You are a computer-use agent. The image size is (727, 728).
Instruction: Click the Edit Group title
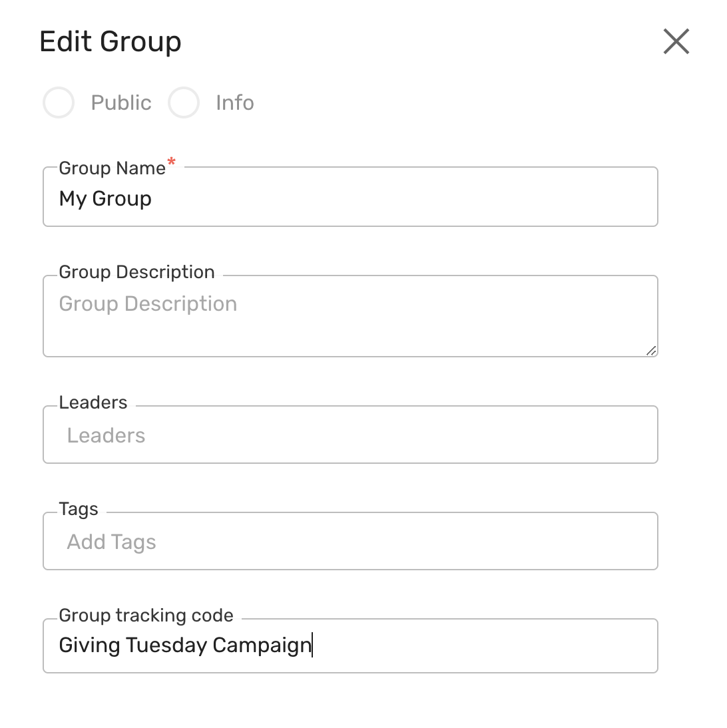(x=111, y=41)
